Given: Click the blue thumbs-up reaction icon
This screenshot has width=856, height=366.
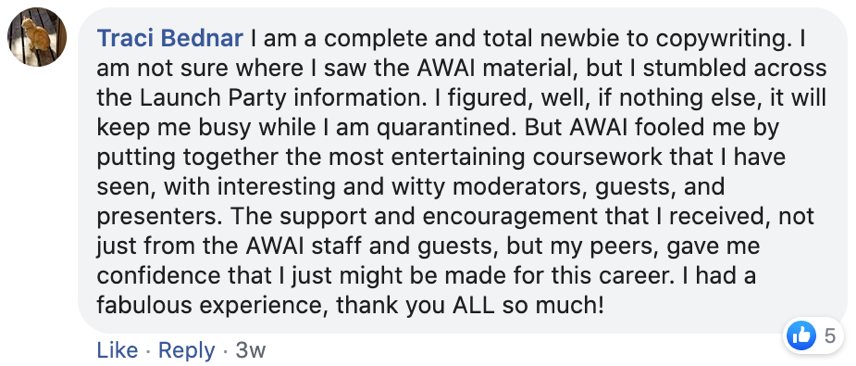Looking at the screenshot, I should [x=801, y=336].
